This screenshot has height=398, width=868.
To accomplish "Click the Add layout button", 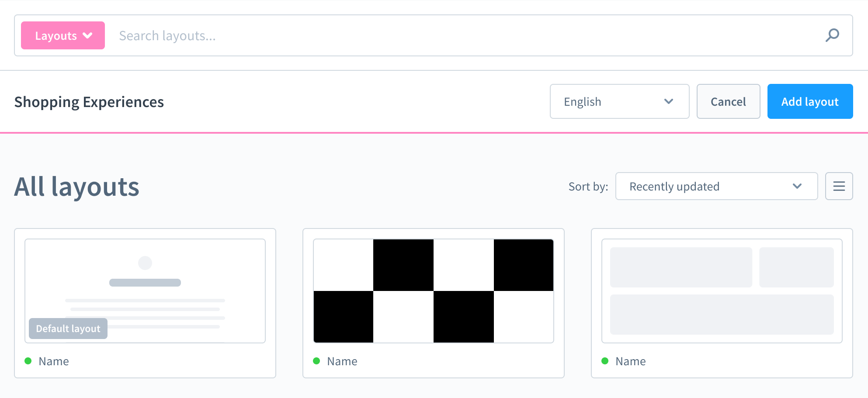I will [810, 101].
